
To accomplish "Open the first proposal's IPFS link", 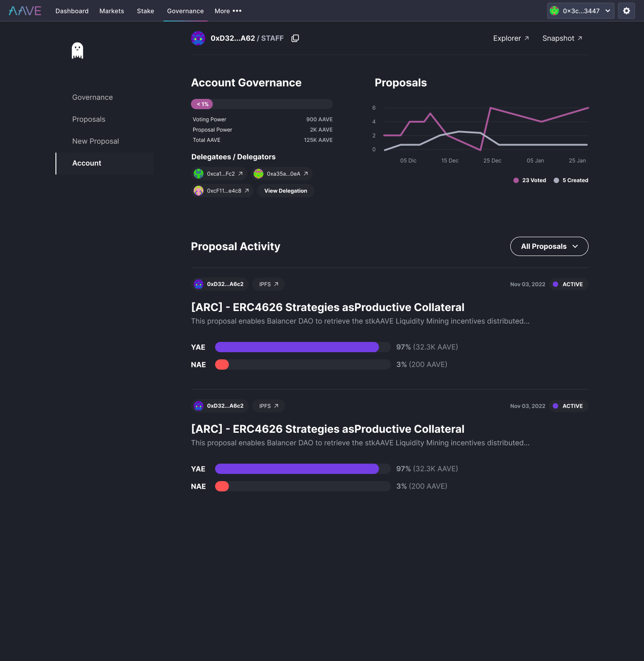I will 269,284.
